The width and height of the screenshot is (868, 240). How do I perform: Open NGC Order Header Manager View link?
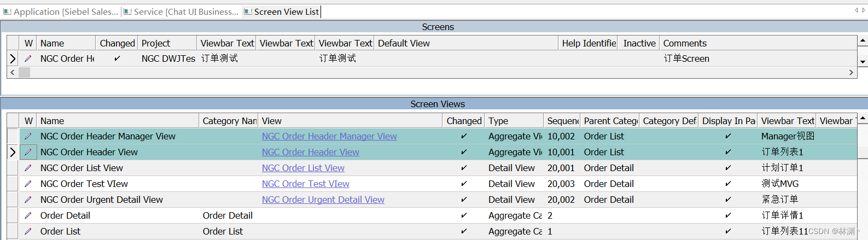tap(329, 136)
